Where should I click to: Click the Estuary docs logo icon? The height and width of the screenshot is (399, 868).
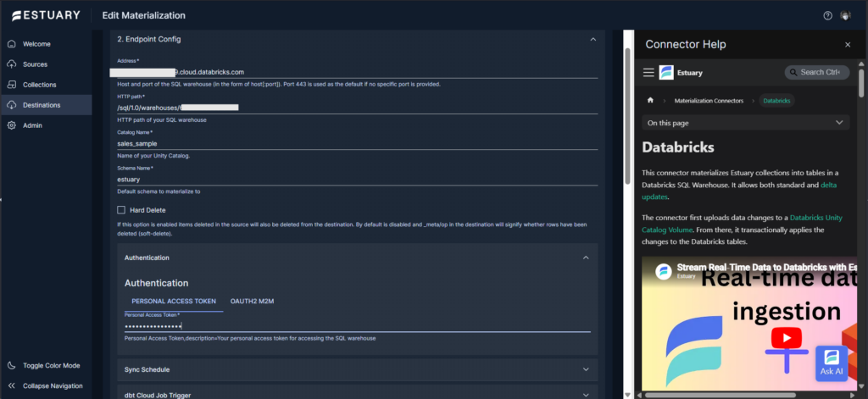point(666,73)
